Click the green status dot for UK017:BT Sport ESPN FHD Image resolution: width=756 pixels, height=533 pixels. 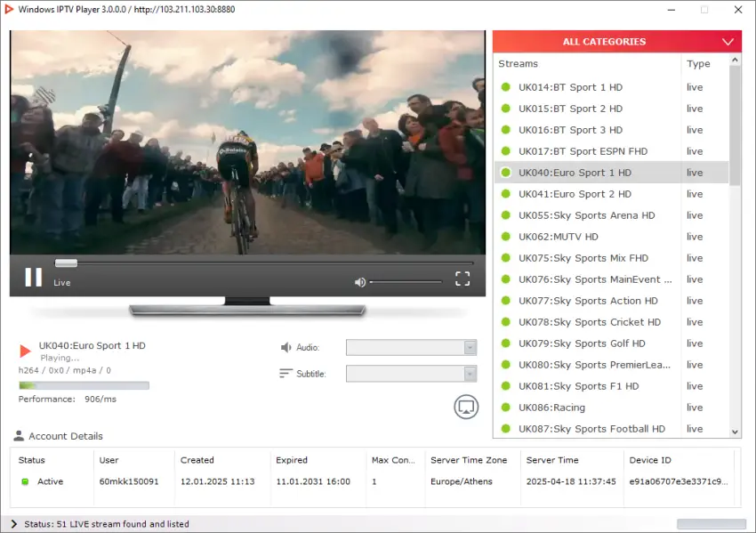tap(506, 151)
